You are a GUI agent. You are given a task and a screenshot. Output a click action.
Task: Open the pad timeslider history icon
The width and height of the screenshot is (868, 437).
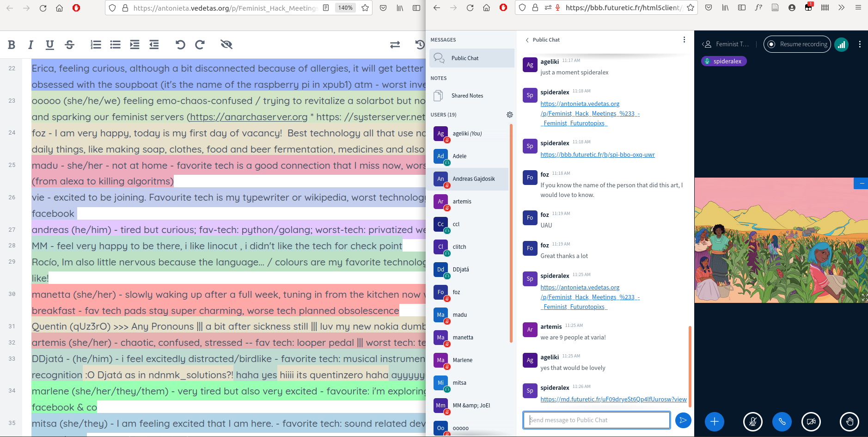tap(420, 45)
